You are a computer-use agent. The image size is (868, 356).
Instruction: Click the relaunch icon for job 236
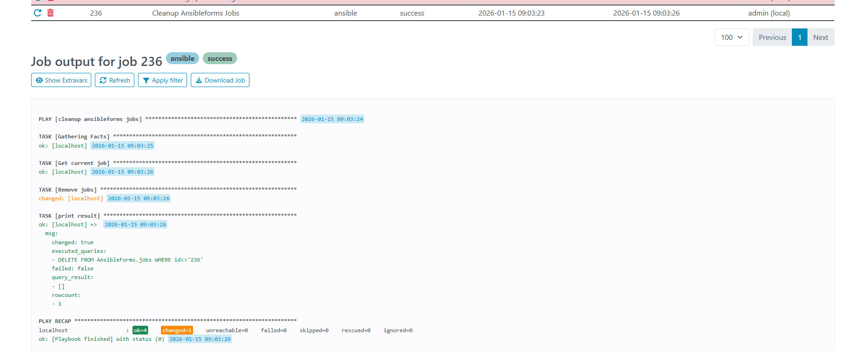point(38,13)
